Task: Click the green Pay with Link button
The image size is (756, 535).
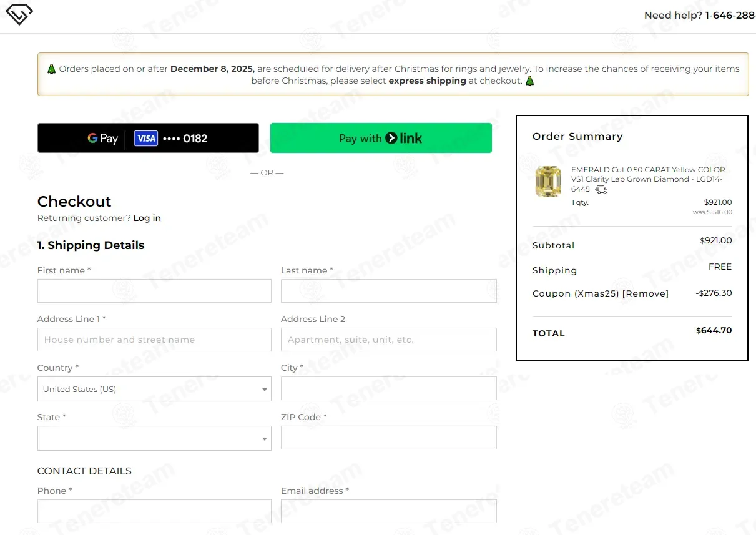Action: pyautogui.click(x=381, y=138)
